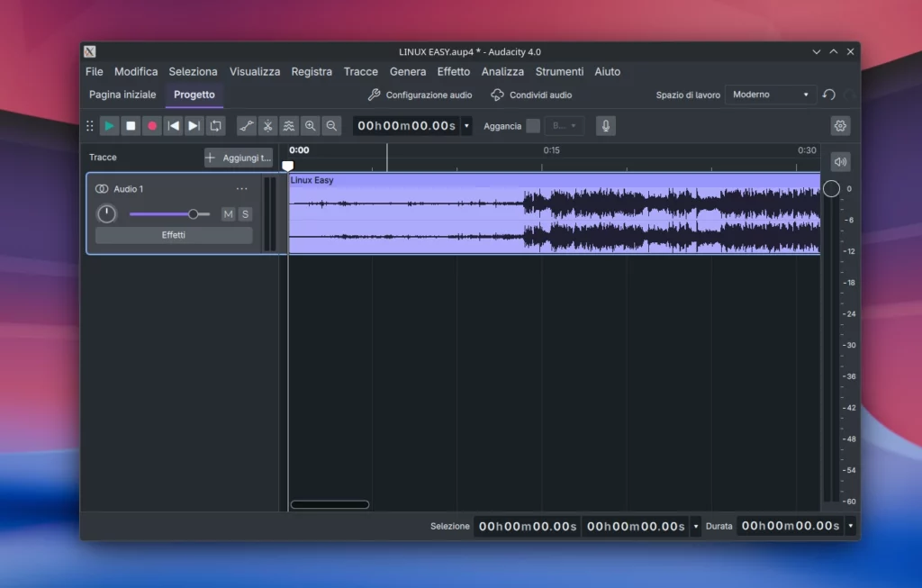This screenshot has width=922, height=588.
Task: Zoom out on the timeline
Action: (x=331, y=126)
